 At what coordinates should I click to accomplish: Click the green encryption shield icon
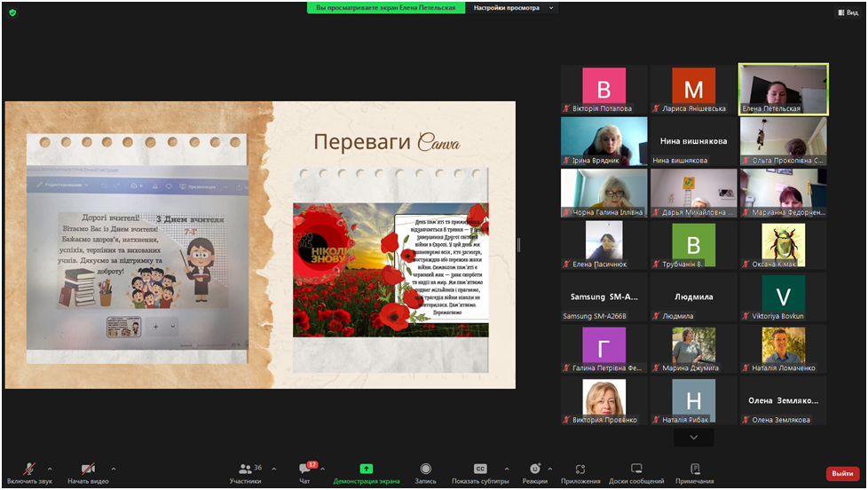tap(12, 12)
